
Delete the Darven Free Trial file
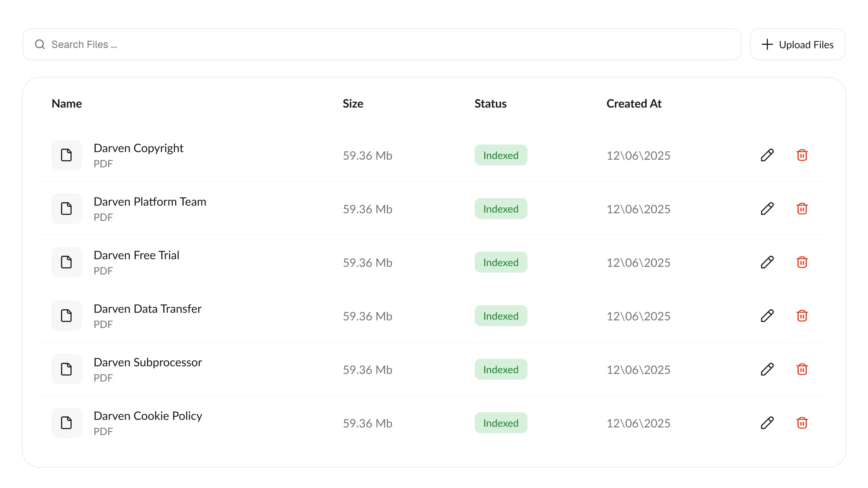point(802,262)
